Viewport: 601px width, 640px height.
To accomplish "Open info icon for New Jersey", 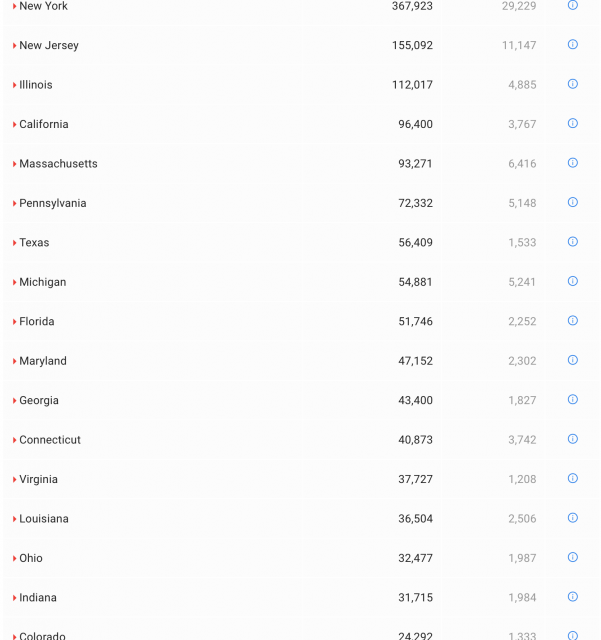I will 573,45.
